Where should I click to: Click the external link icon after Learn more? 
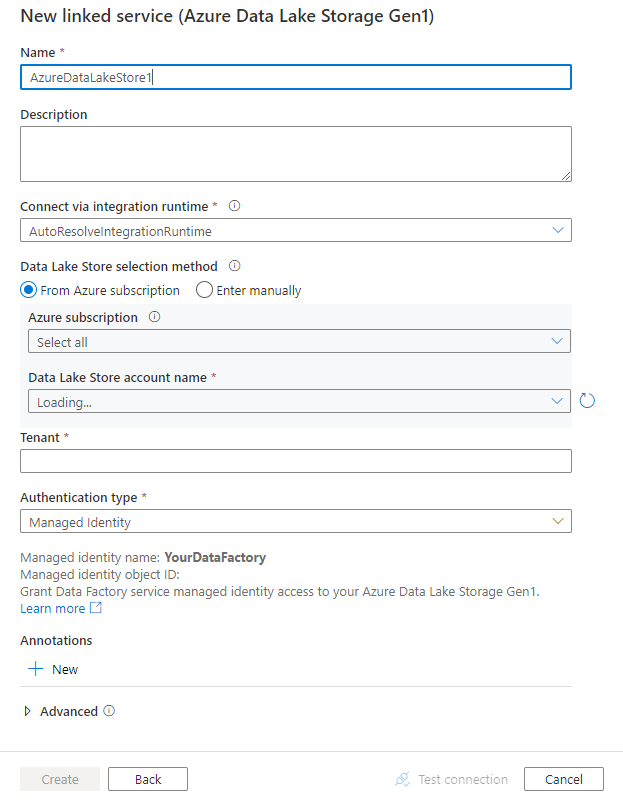[x=95, y=608]
